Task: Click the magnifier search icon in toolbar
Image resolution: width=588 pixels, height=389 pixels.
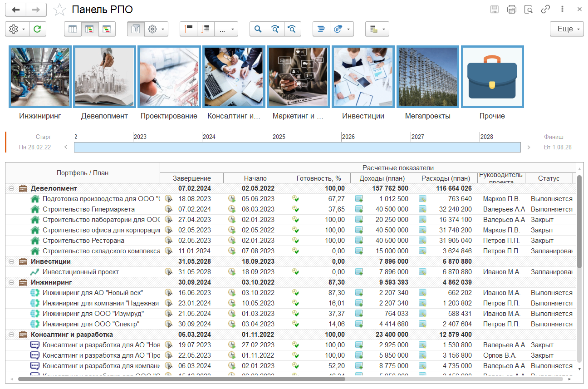Action: pos(258,29)
